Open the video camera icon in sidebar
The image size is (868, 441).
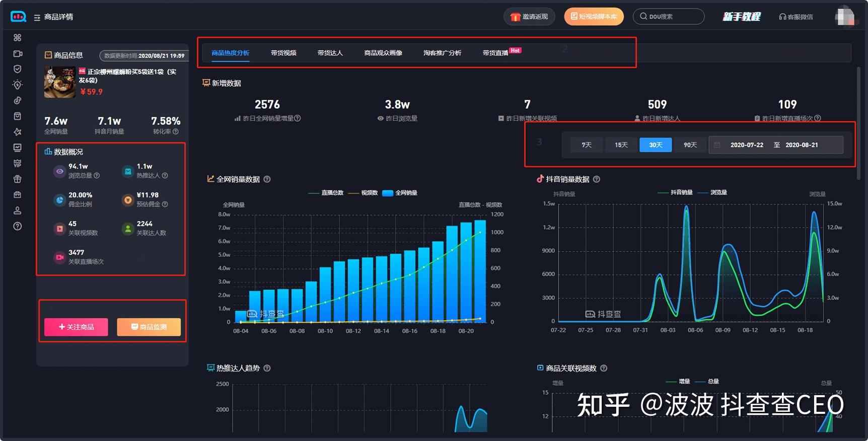click(x=18, y=53)
